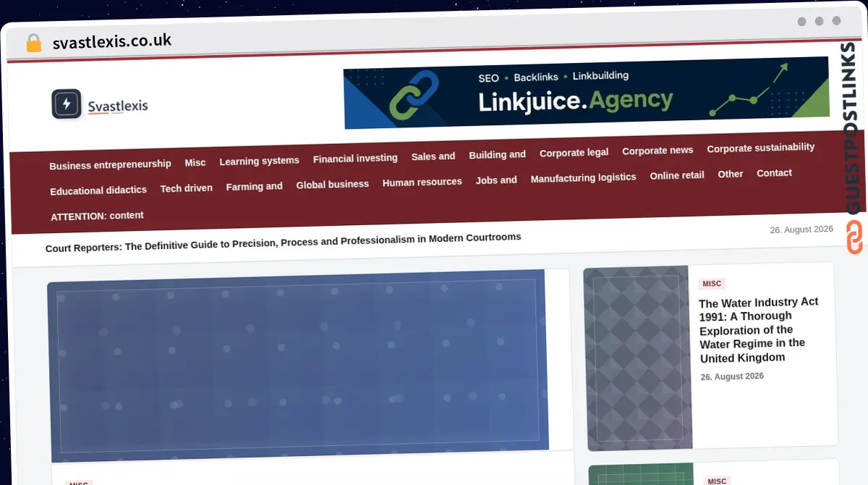
Task: Open the Corporate news category
Action: point(658,151)
